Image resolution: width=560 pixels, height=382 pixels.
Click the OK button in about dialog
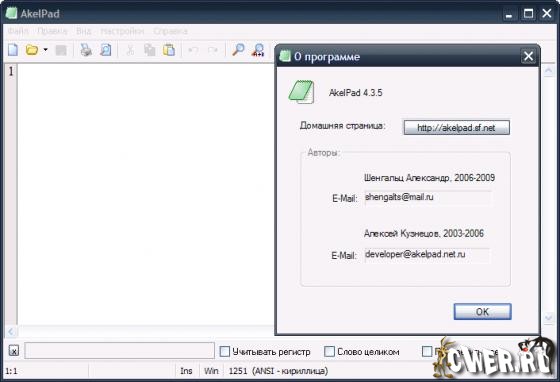(482, 312)
